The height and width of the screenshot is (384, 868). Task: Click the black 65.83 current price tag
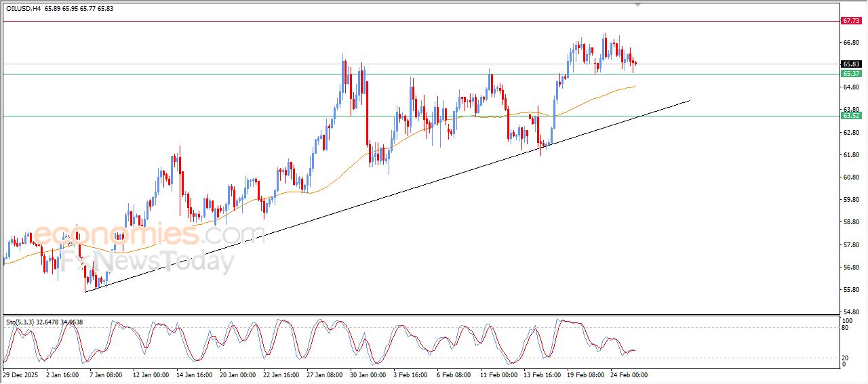coord(851,64)
